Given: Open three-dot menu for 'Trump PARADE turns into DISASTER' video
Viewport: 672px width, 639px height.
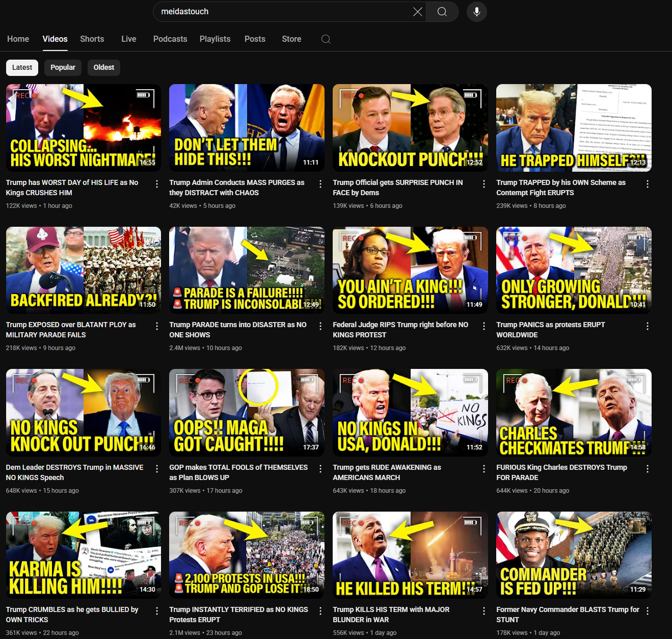Looking at the screenshot, I should (x=320, y=326).
